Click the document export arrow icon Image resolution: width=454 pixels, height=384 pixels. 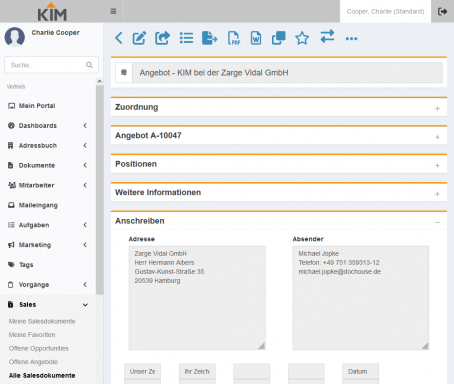pyautogui.click(x=210, y=38)
